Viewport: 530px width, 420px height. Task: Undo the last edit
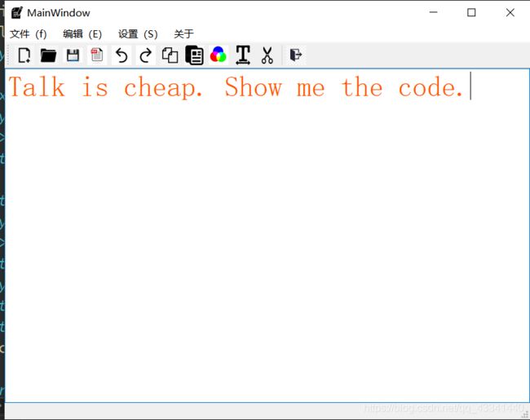(x=121, y=55)
